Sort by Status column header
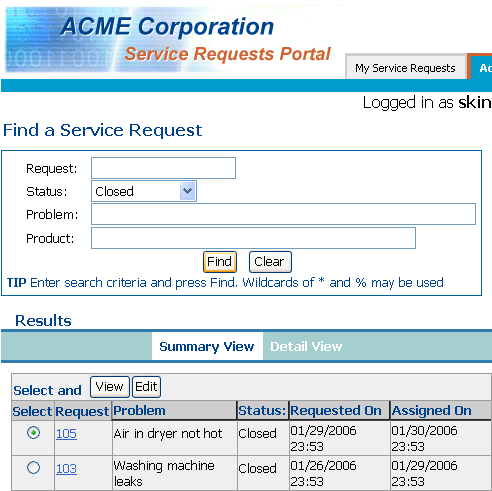Screen dimensions: 492x491 point(262,410)
